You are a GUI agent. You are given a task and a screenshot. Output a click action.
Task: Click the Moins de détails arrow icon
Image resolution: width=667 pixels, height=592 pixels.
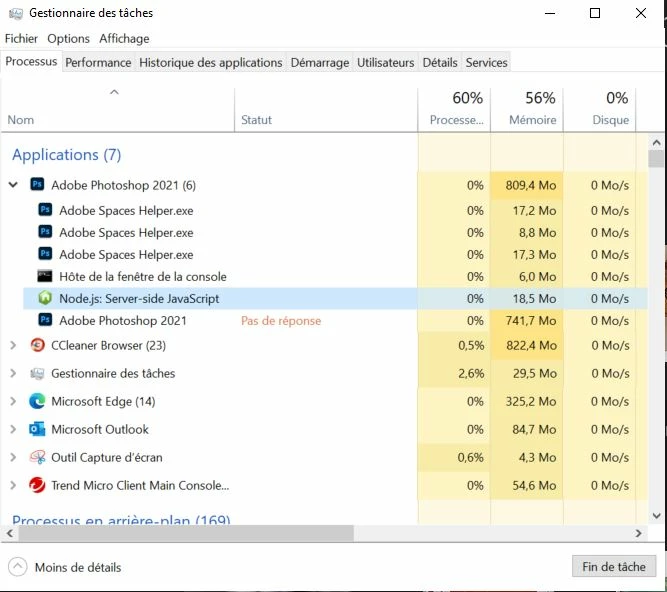point(17,567)
